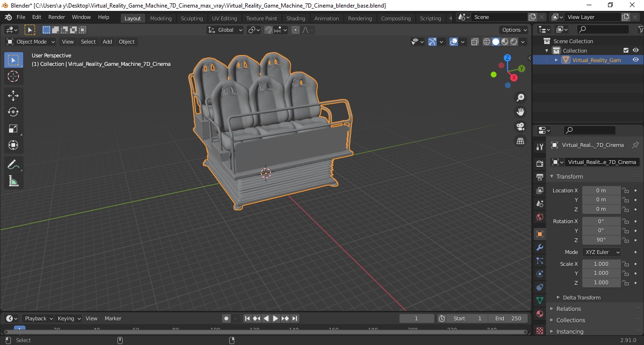Hide Virtual_Reality_Gam object in outliner
Screen dimensions: 644x345
click(x=635, y=60)
